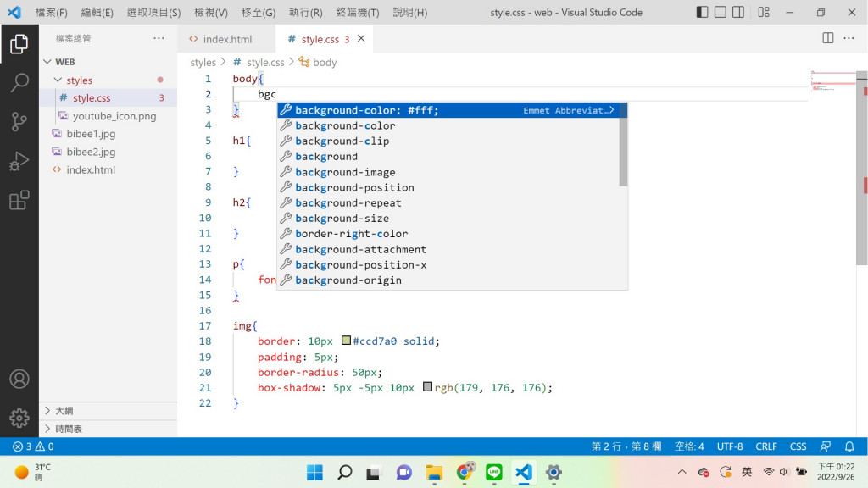The height and width of the screenshot is (488, 868).
Task: Open customize layout icon
Action: click(x=764, y=12)
